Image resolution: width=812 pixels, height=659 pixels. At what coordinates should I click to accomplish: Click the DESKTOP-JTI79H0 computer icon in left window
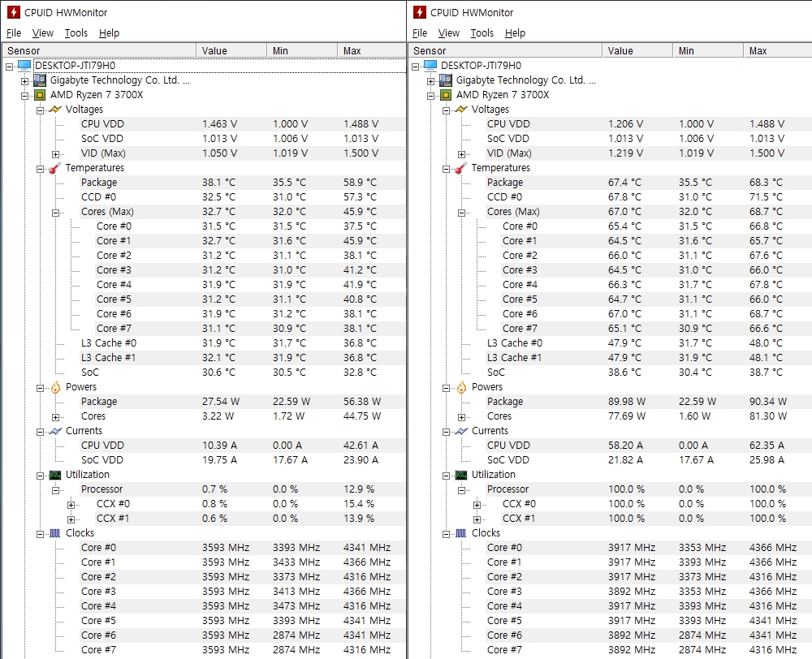pos(24,66)
